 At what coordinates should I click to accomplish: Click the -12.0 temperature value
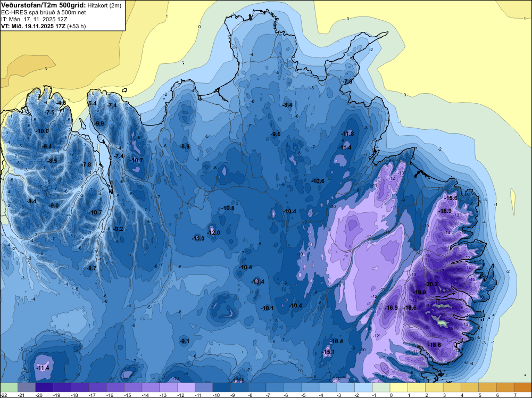(214, 233)
